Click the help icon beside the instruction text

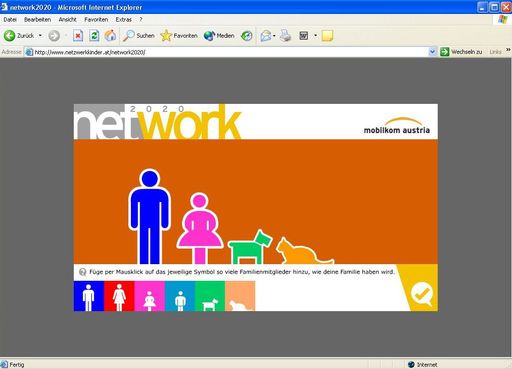(82, 272)
